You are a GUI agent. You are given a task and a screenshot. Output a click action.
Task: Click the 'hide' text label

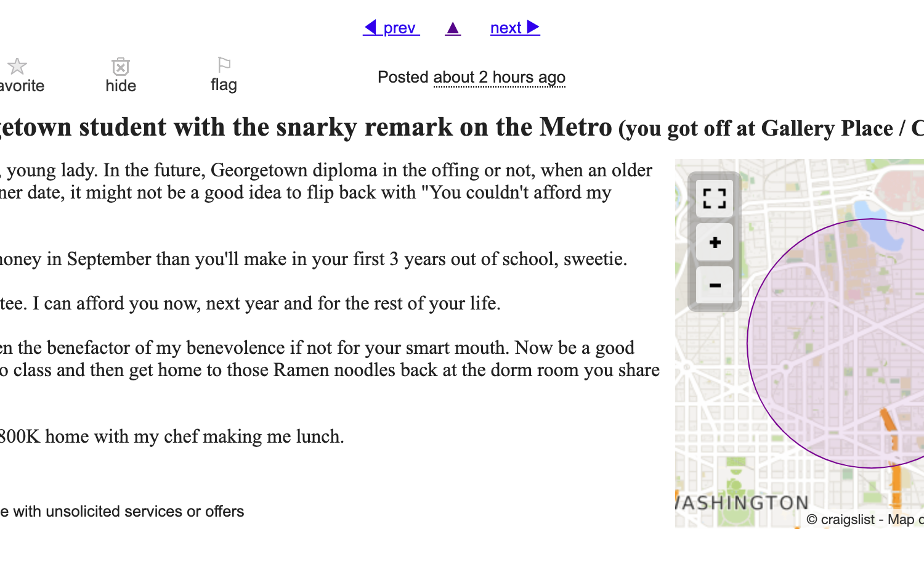[121, 86]
